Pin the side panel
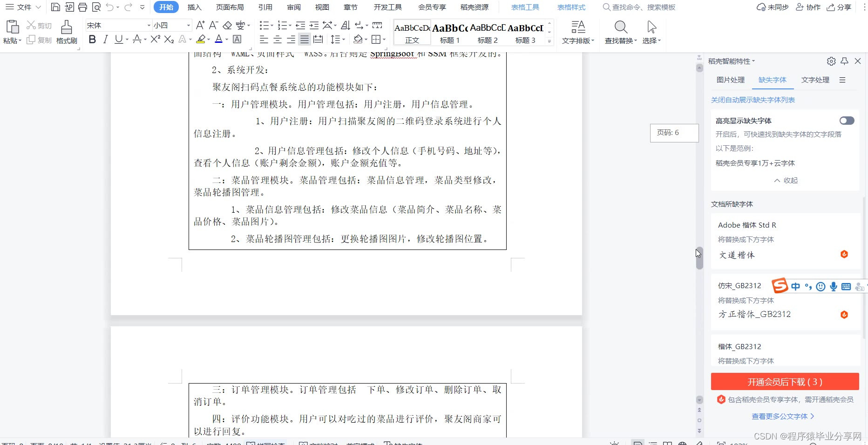The image size is (868, 445). click(x=845, y=61)
